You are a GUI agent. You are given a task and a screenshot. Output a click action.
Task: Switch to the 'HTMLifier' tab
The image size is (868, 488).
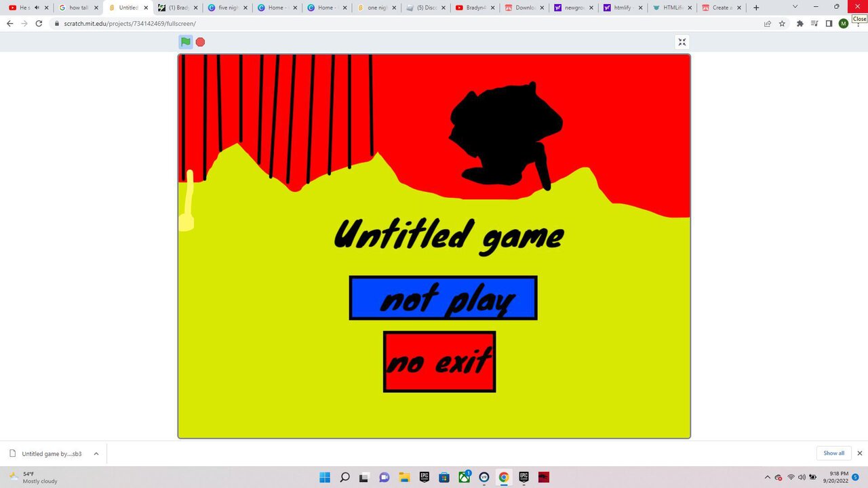click(x=671, y=7)
